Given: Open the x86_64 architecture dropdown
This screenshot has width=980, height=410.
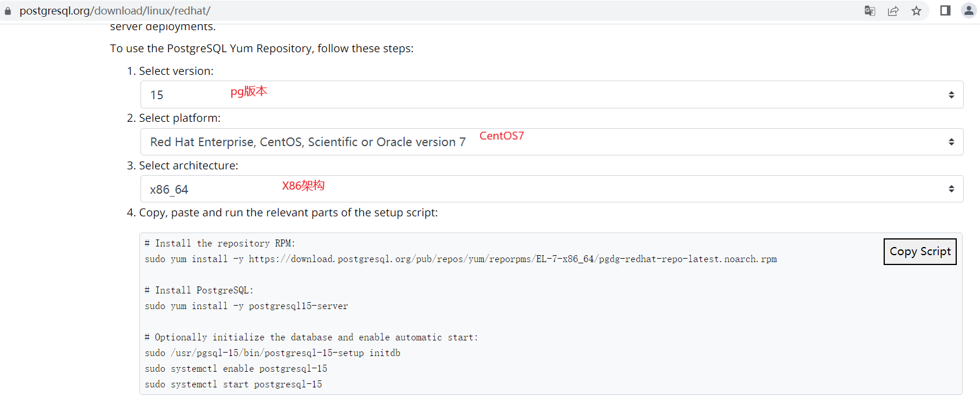Looking at the screenshot, I should [x=552, y=189].
